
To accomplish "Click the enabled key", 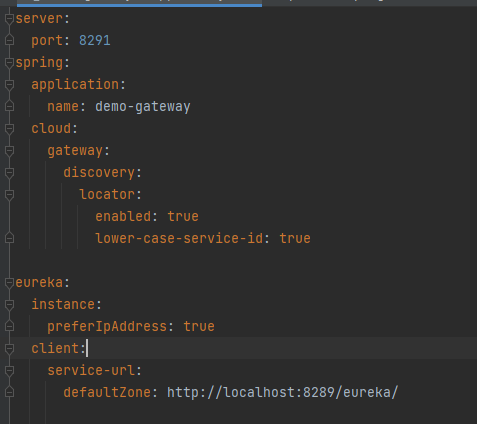I will pyautogui.click(x=123, y=217).
